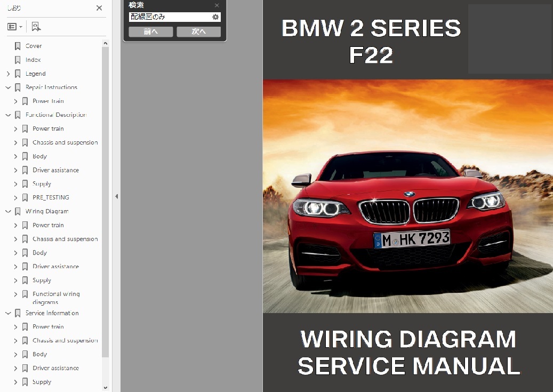Click the Functional wiring diagrams bookmark icon
This screenshot has width=553, height=392.
click(x=25, y=294)
